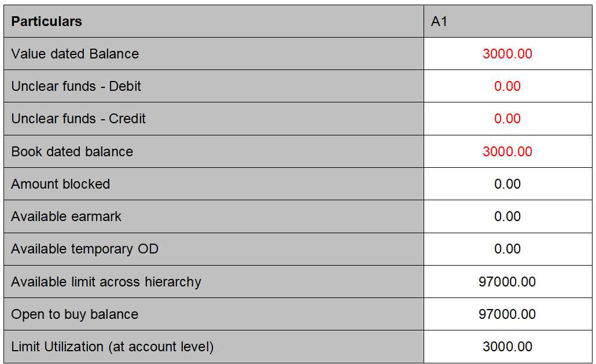Select the Amount blocked value cell
This screenshot has height=364, width=596.
tap(507, 184)
